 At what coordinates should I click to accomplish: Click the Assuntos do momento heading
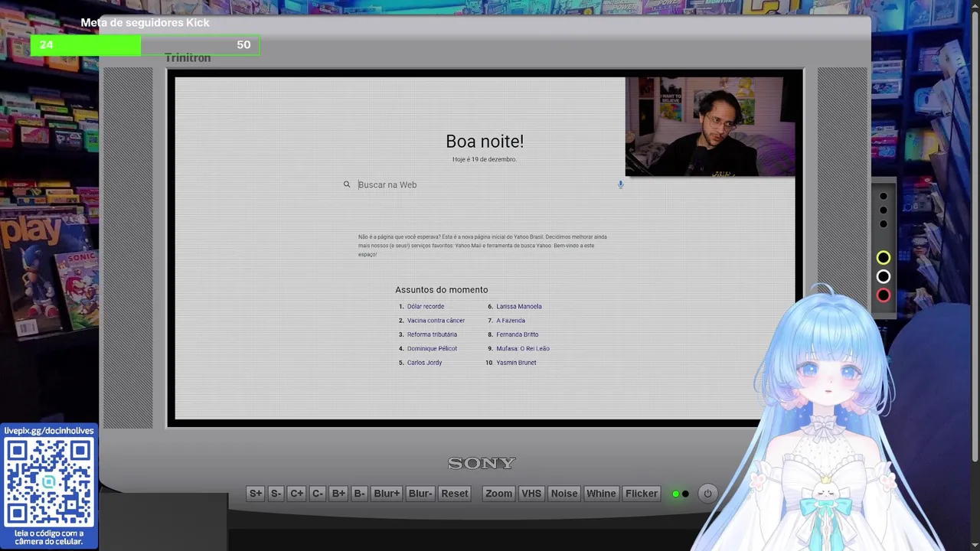click(442, 290)
